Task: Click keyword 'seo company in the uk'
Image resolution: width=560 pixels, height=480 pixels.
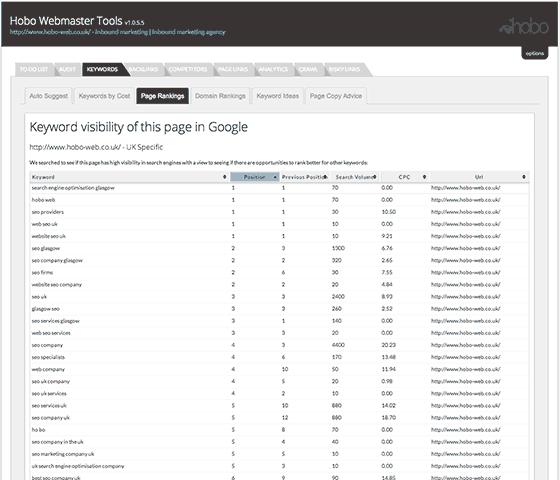Action: click(58, 442)
